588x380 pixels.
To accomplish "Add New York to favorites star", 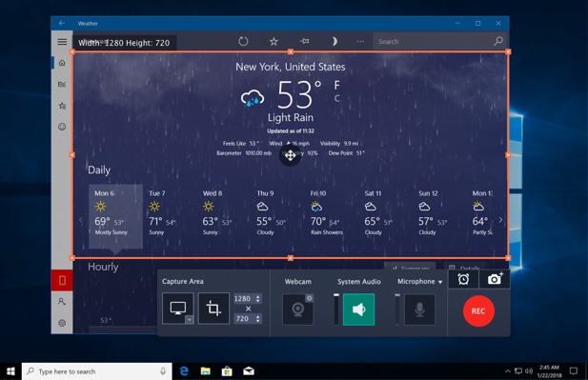I will click(x=274, y=41).
